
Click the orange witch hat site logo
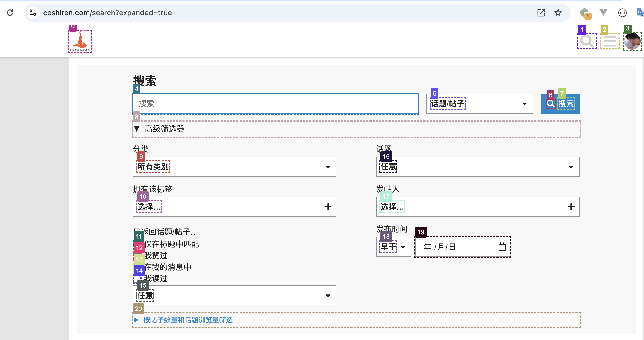(80, 41)
